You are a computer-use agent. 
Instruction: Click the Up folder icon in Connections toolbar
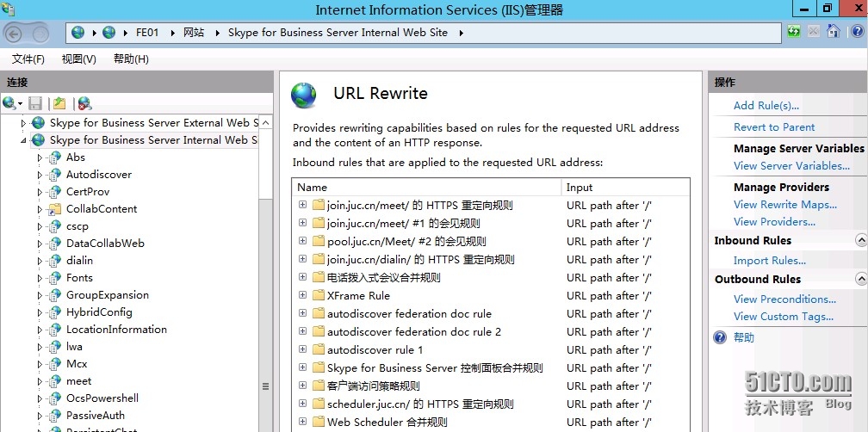pos(59,103)
